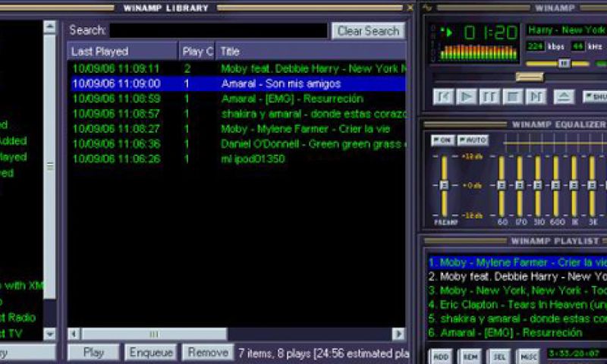Adjust the PREAMP slider

point(444,185)
